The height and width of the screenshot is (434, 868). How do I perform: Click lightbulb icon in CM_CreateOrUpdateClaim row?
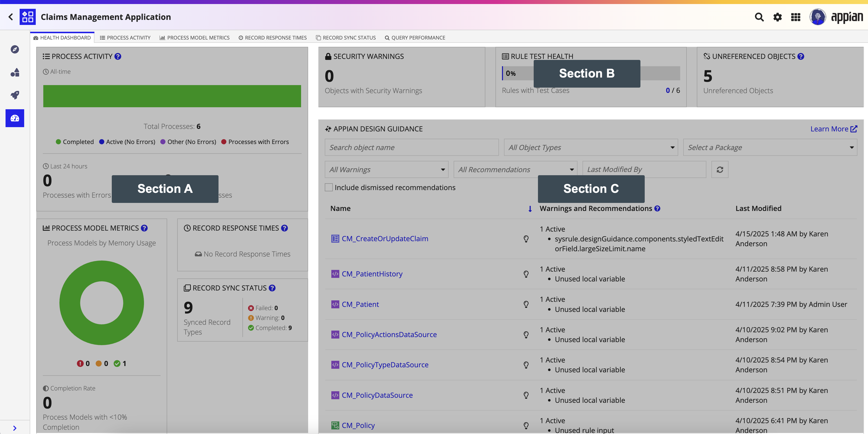point(526,239)
